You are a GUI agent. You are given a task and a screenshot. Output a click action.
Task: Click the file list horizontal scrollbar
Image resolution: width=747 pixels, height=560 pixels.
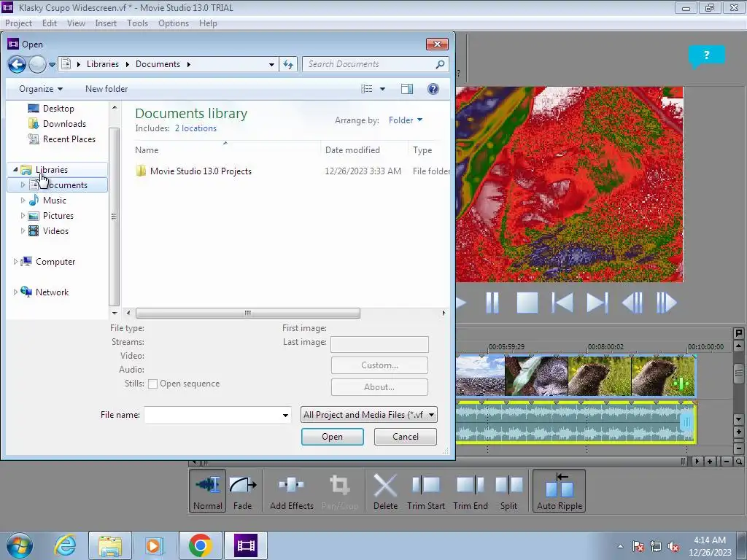248,313
